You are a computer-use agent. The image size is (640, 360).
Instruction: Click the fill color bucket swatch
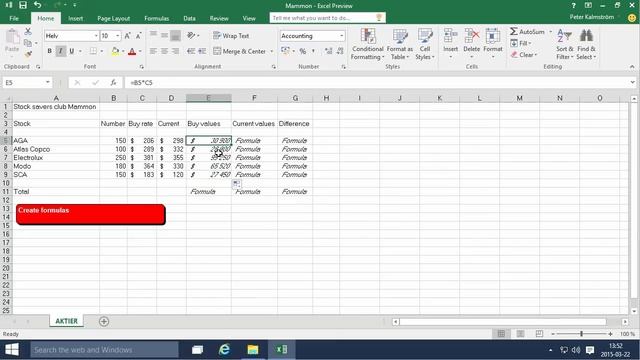(x=115, y=51)
